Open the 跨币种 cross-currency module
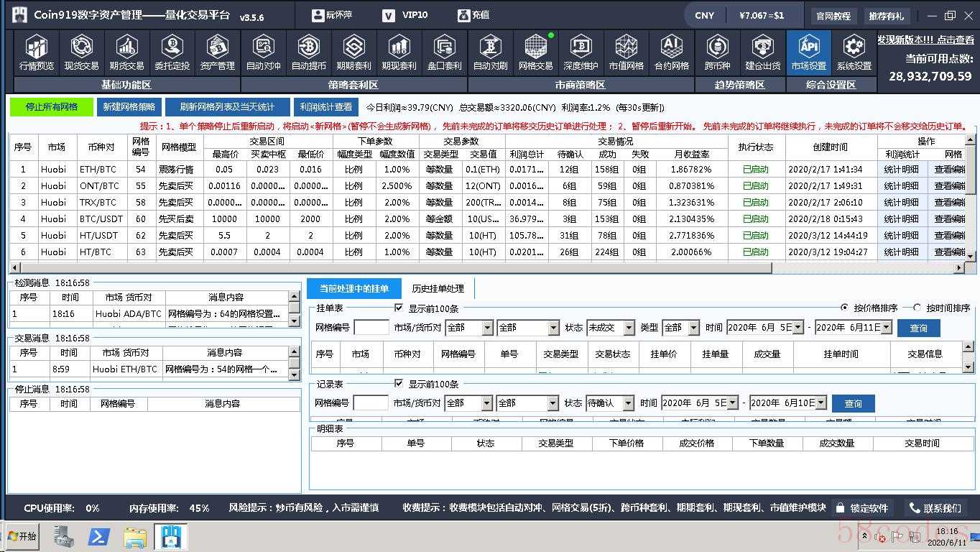Image resolution: width=980 pixels, height=552 pixels. pos(717,52)
